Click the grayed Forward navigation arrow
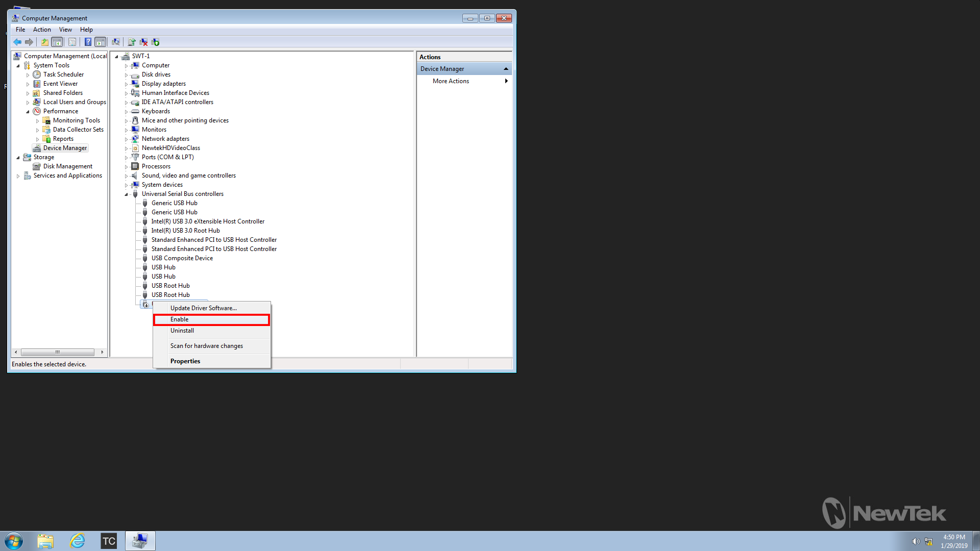Viewport: 980px width, 551px height. pos(30,42)
